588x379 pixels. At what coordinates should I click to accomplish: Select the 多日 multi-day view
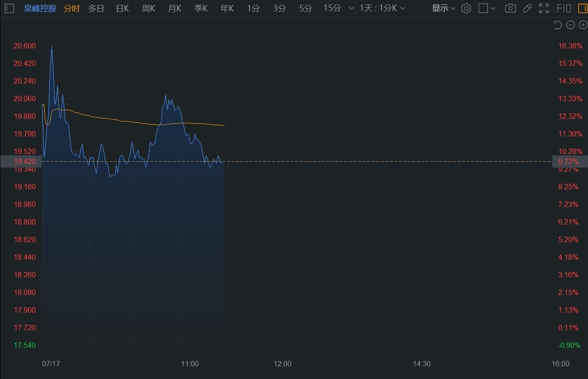[96, 8]
